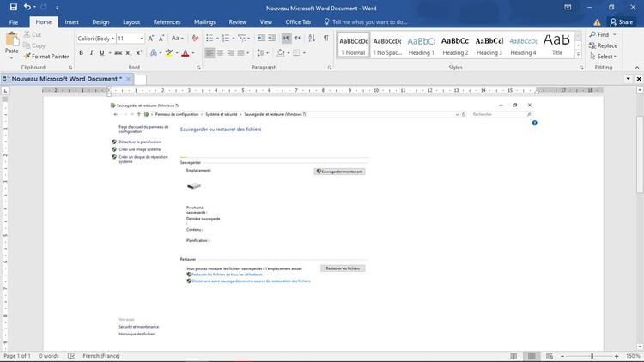Click the Show/Hide paragraph marks icon
Viewport: 644px width, 362px height.
pyautogui.click(x=325, y=39)
